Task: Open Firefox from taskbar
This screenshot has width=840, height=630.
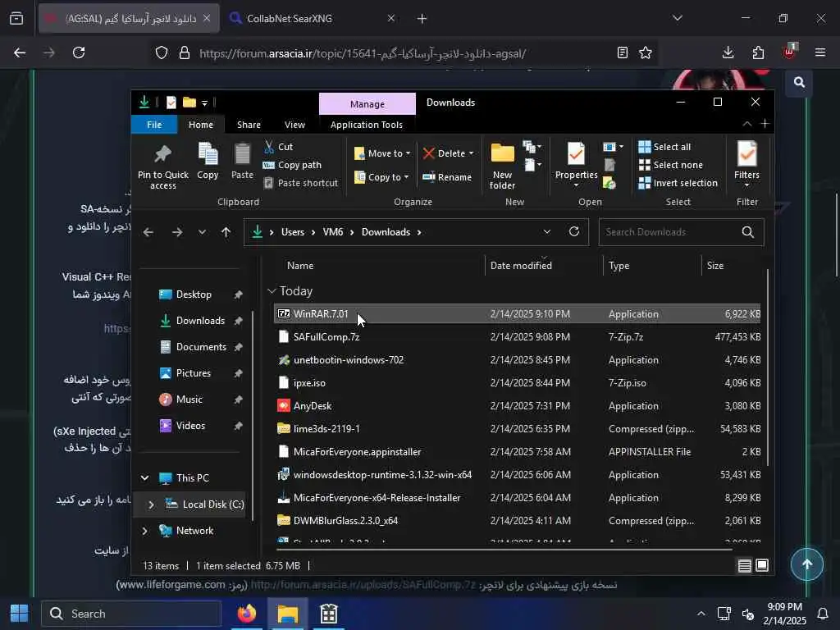Action: click(246, 614)
